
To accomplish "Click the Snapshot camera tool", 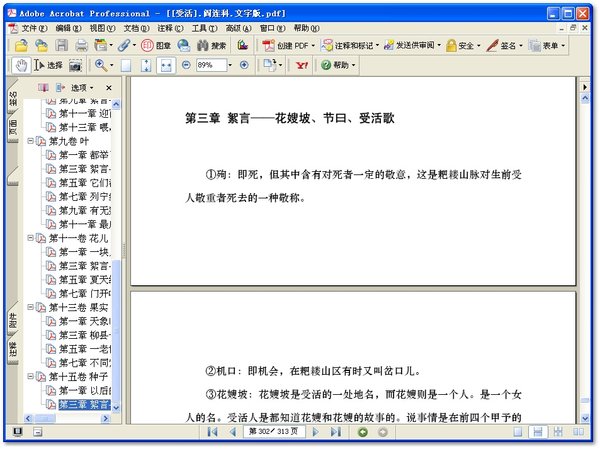I will click(75, 65).
